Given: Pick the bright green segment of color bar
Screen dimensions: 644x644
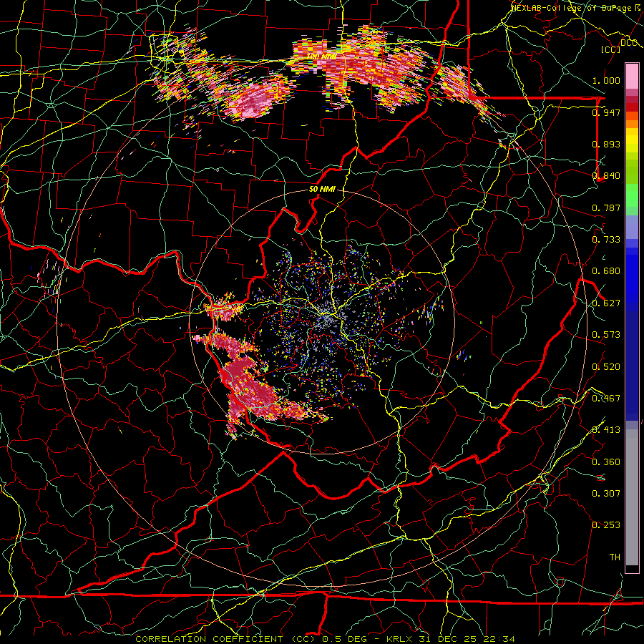Looking at the screenshot, I should (632, 195).
